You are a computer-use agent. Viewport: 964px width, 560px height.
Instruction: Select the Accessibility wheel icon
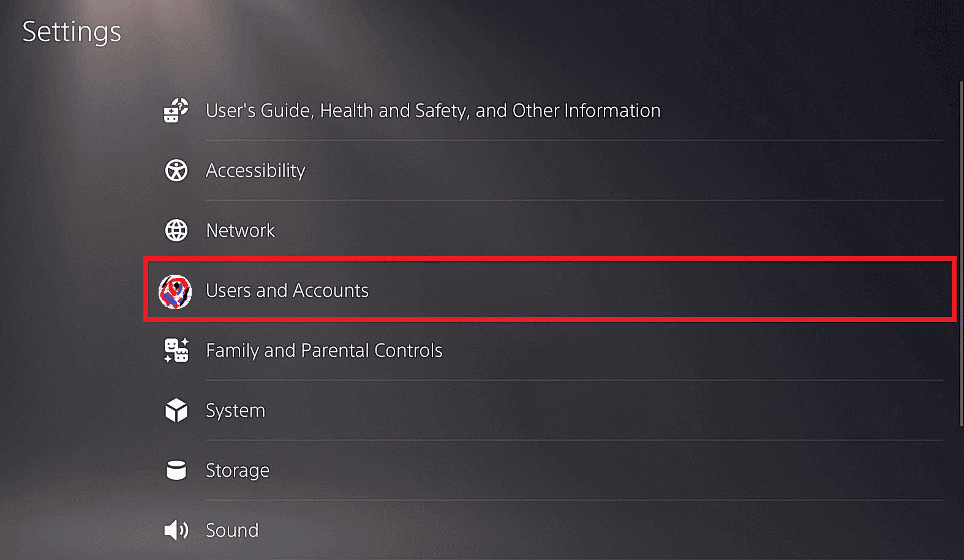pyautogui.click(x=176, y=171)
